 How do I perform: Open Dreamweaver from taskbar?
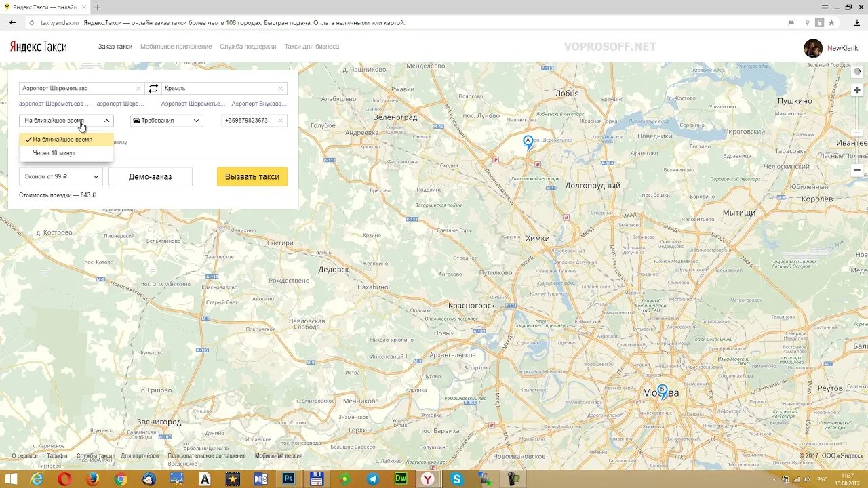[401, 479]
